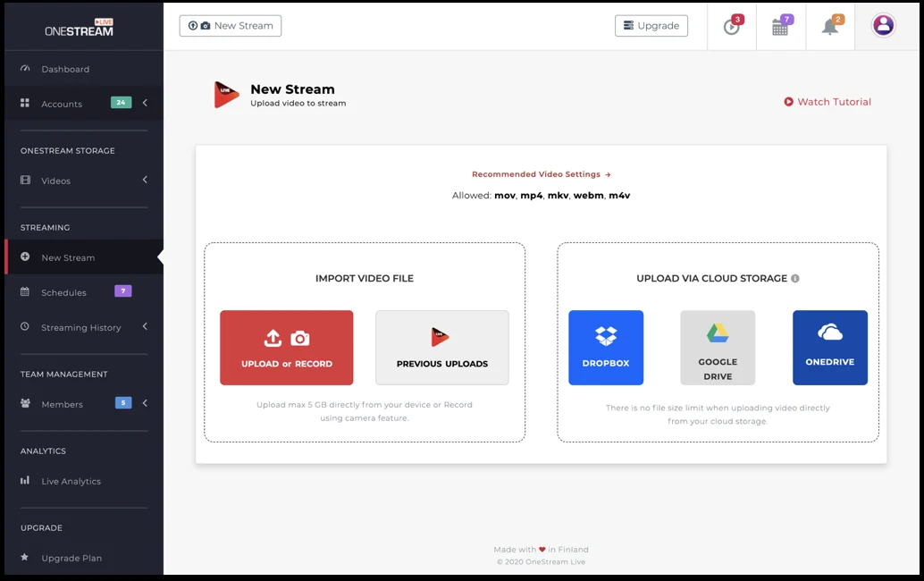Click the "© 2020 OneStream Live" footer text
The height and width of the screenshot is (581, 924).
point(541,562)
